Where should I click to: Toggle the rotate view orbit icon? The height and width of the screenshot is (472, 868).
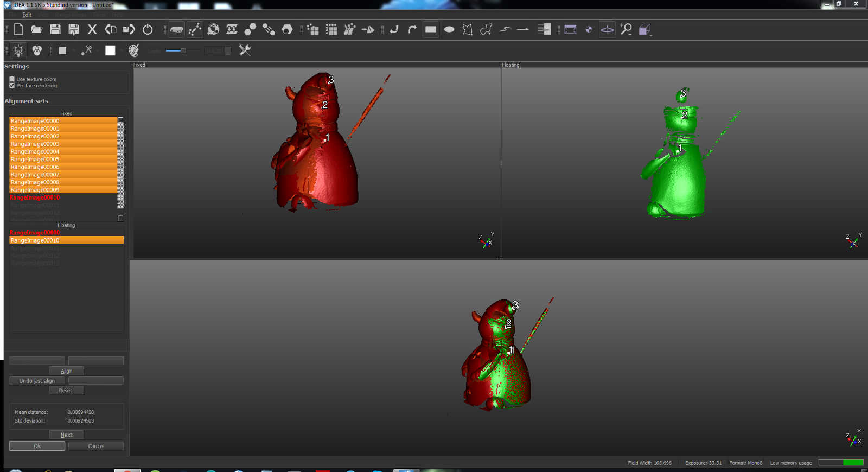pyautogui.click(x=607, y=29)
